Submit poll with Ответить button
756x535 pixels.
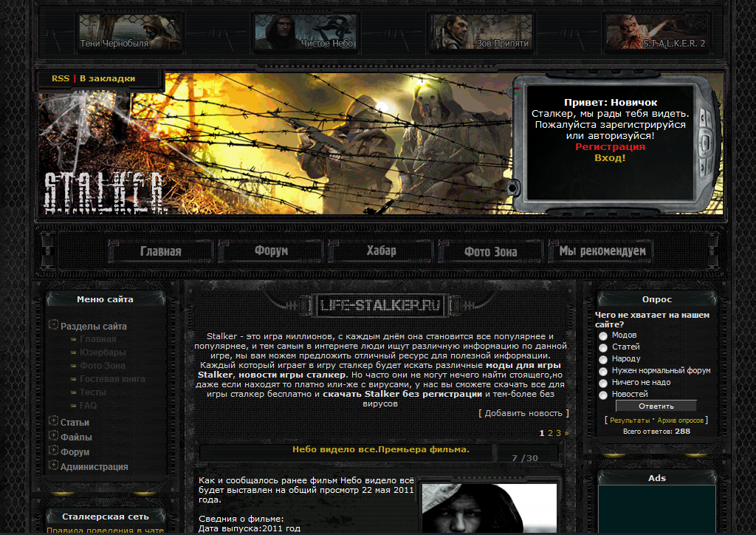tap(656, 406)
